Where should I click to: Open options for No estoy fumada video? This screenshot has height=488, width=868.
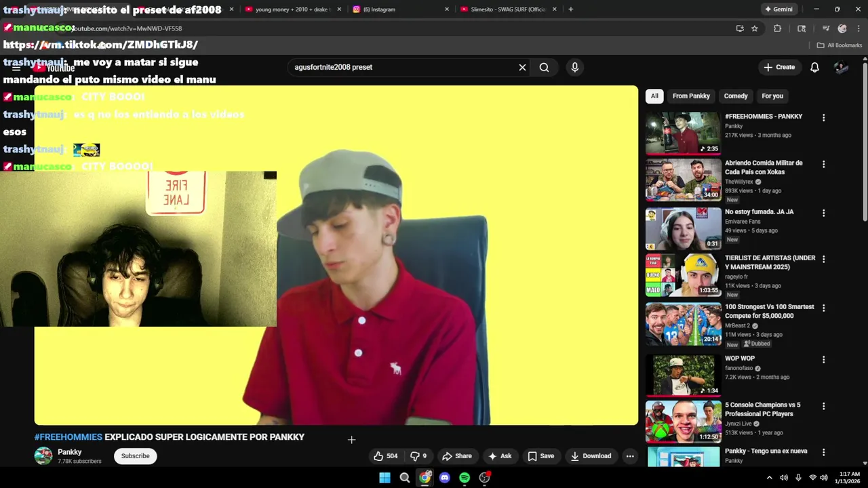pos(823,213)
